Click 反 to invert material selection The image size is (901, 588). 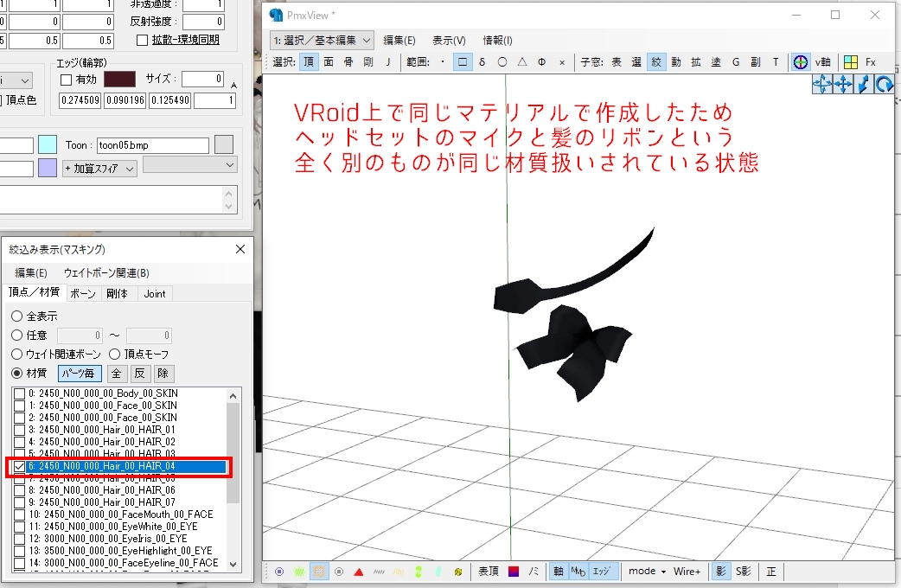[x=139, y=373]
